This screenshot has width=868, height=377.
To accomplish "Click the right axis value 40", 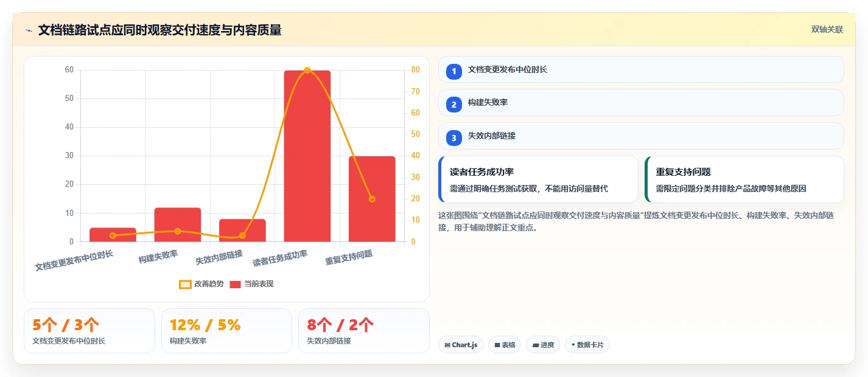I will click(415, 156).
